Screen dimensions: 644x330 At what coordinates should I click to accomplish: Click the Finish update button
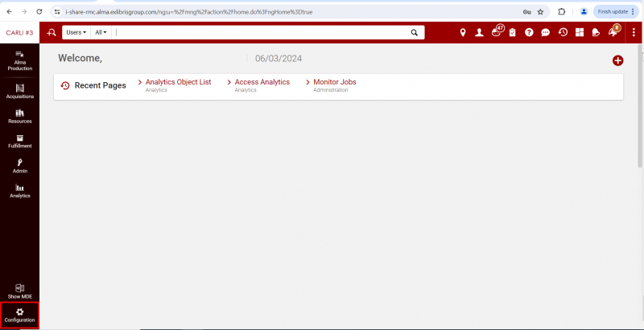click(616, 12)
